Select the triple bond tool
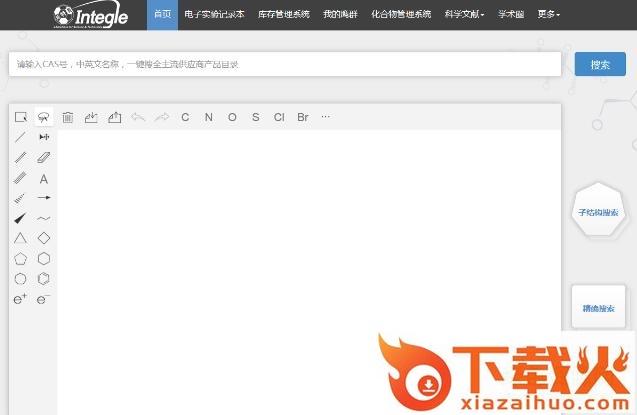637x415 pixels. click(20, 177)
